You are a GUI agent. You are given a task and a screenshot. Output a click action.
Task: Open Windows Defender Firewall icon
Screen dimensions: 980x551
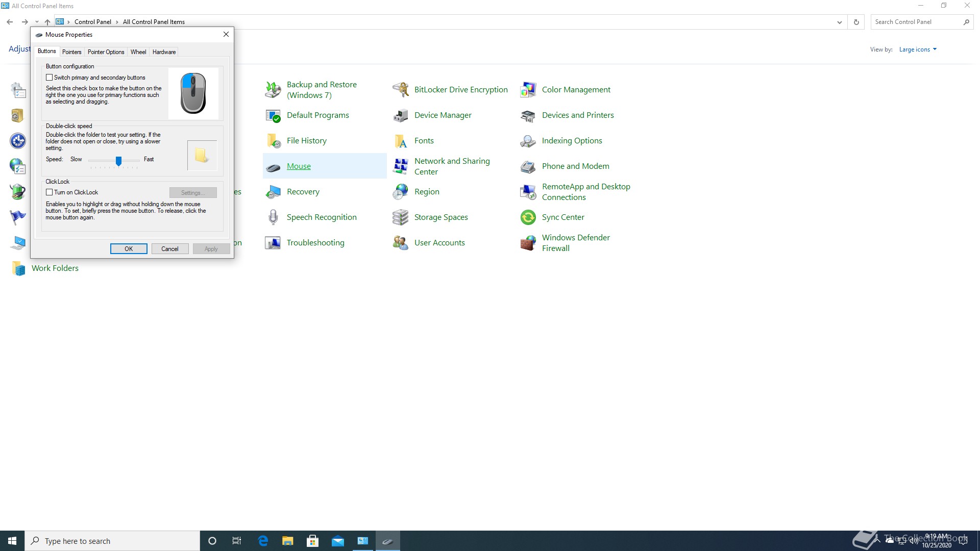pyautogui.click(x=528, y=243)
